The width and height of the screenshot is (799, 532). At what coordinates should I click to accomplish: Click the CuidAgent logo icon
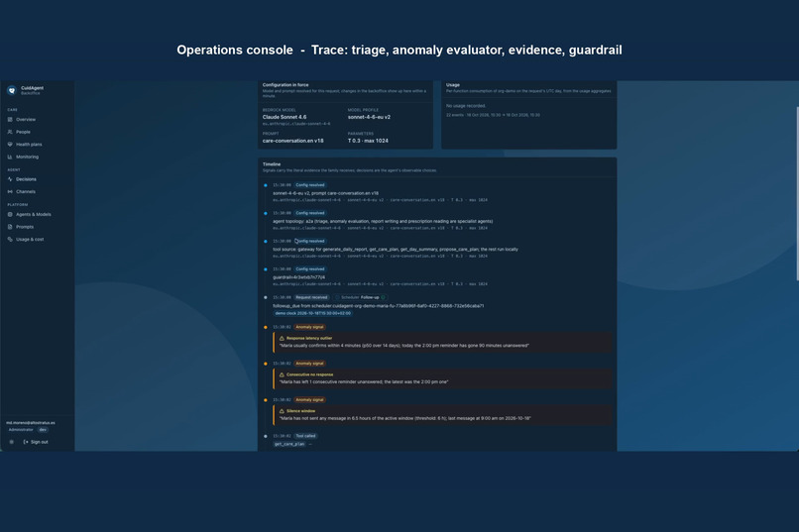click(12, 90)
